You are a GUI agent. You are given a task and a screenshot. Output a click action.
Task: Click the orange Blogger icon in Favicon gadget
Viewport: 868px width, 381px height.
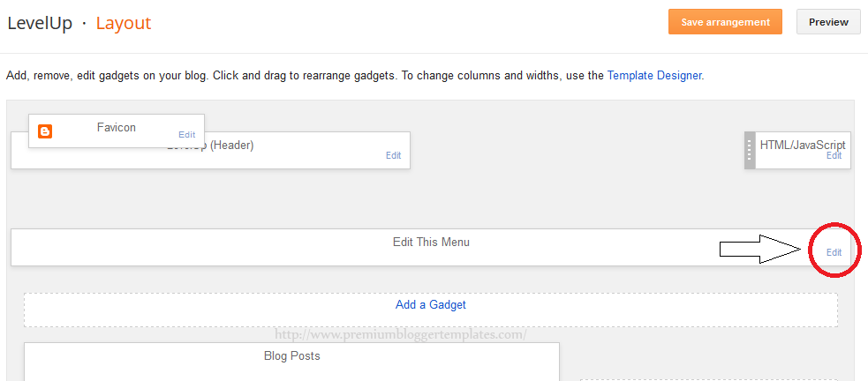coord(45,131)
